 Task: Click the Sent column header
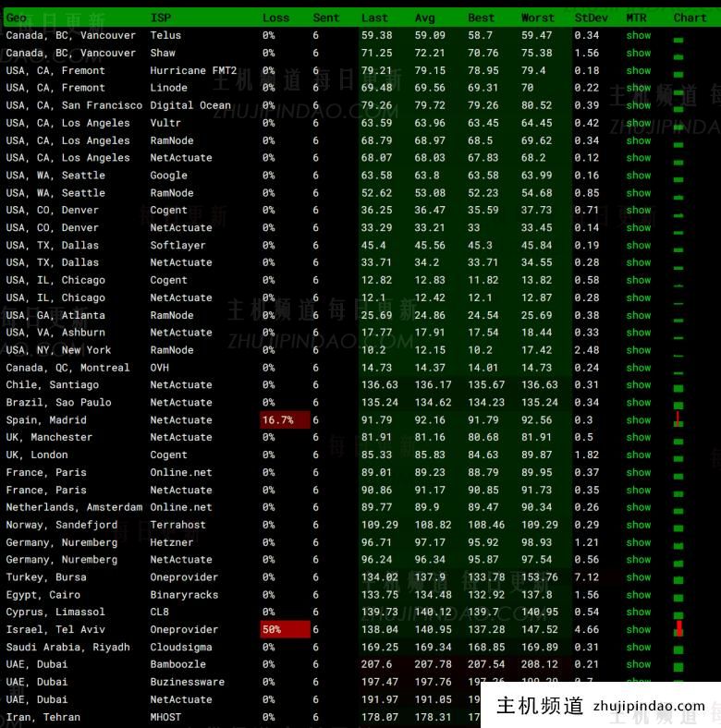click(325, 18)
